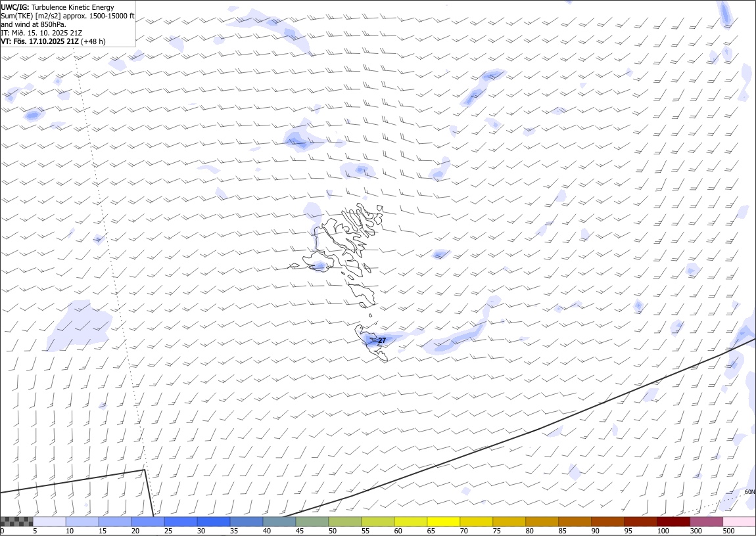
Task: Click the 'VT: Fös. 17.10.2025 21Z (+48 h)' line
Action: click(53, 41)
